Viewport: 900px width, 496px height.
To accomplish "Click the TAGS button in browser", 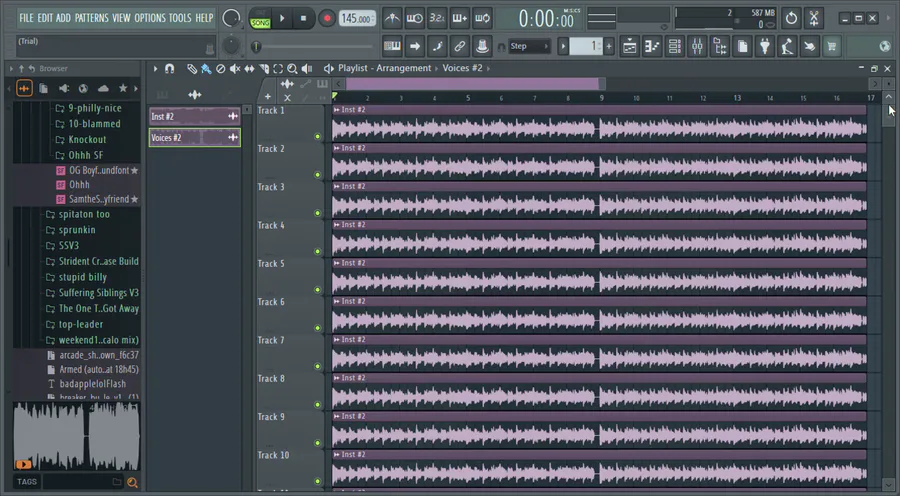I will click(26, 482).
